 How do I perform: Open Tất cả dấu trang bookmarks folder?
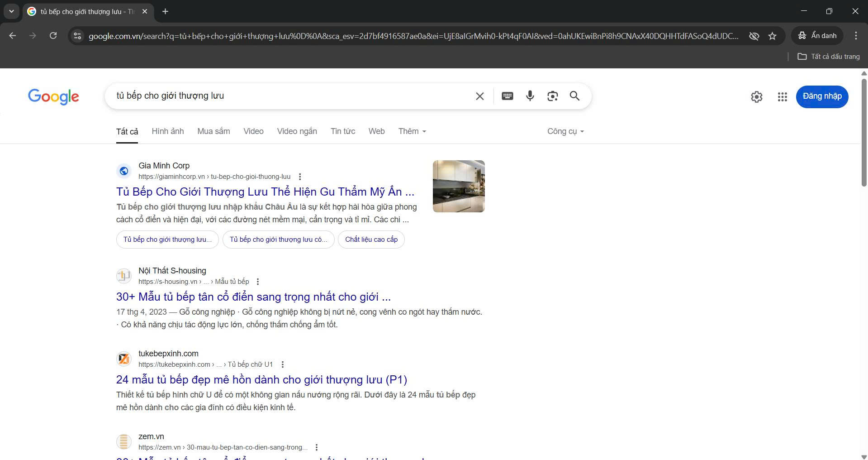click(828, 57)
